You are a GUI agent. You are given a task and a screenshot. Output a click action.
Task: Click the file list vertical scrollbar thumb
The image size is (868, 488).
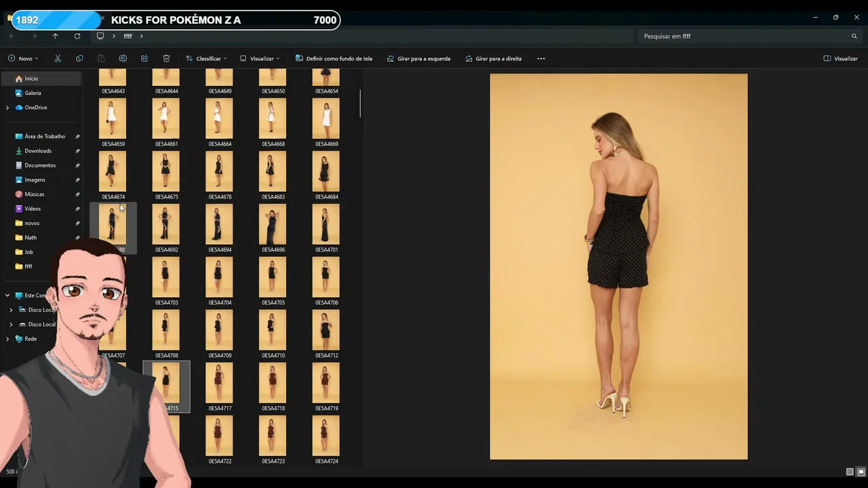pos(360,102)
